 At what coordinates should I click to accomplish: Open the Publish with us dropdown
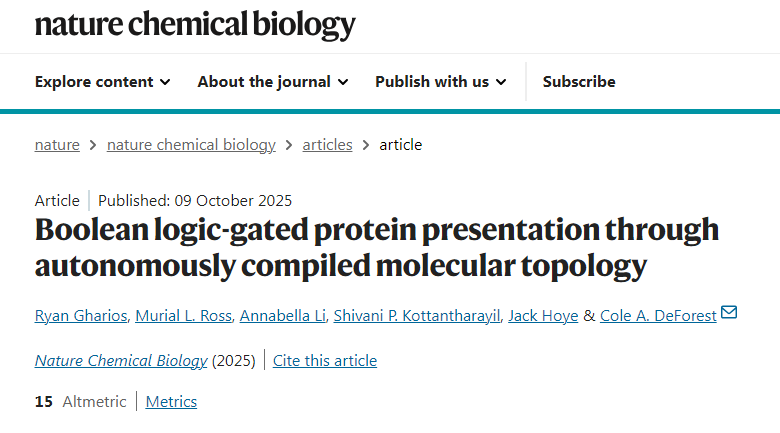(x=440, y=82)
